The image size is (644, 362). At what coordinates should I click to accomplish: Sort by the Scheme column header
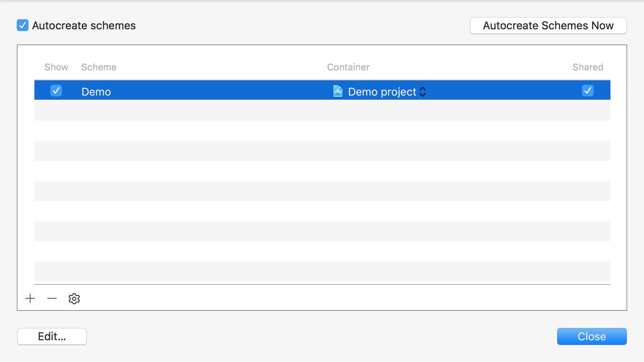(99, 67)
